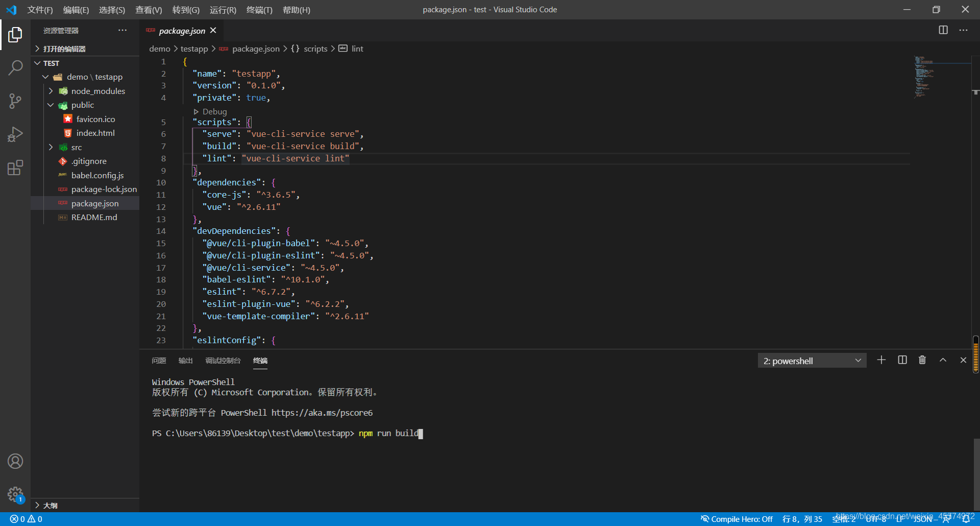The height and width of the screenshot is (526, 980).
Task: Open the 运行(R) menu
Action: point(223,10)
